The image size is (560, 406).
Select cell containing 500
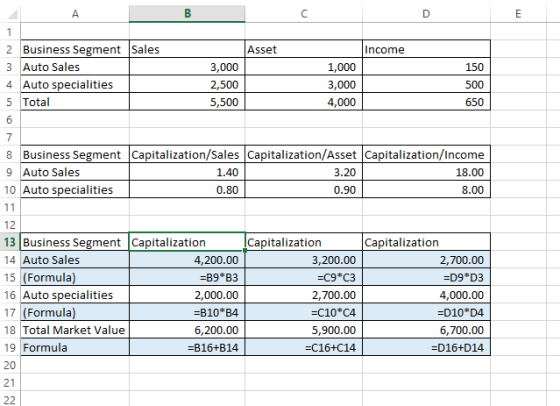click(426, 84)
